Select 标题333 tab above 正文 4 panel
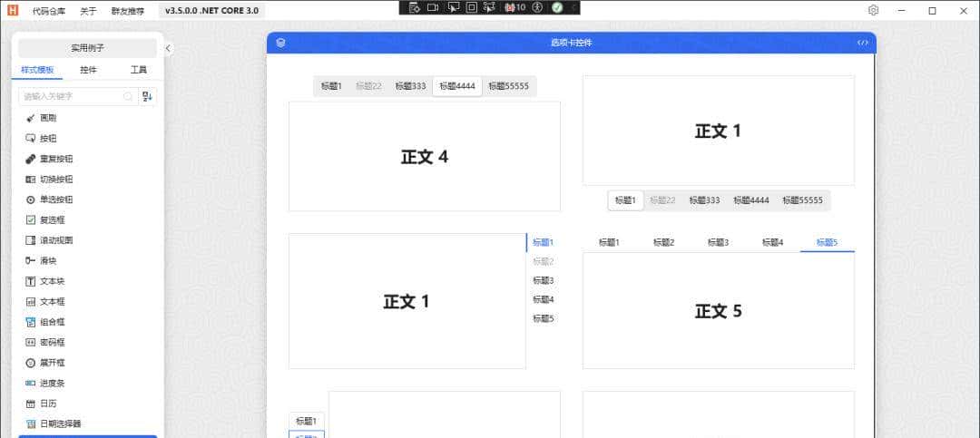This screenshot has width=980, height=438. point(410,86)
